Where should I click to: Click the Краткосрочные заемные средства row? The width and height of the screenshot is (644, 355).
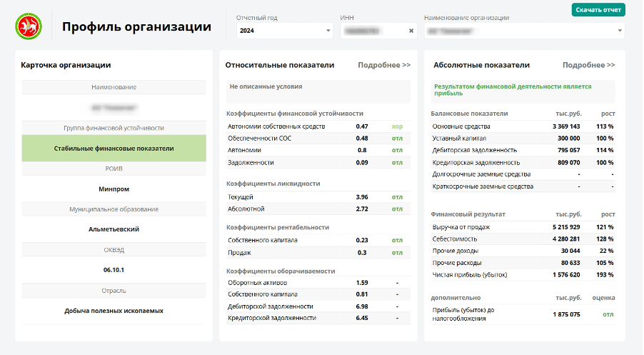tap(523, 186)
